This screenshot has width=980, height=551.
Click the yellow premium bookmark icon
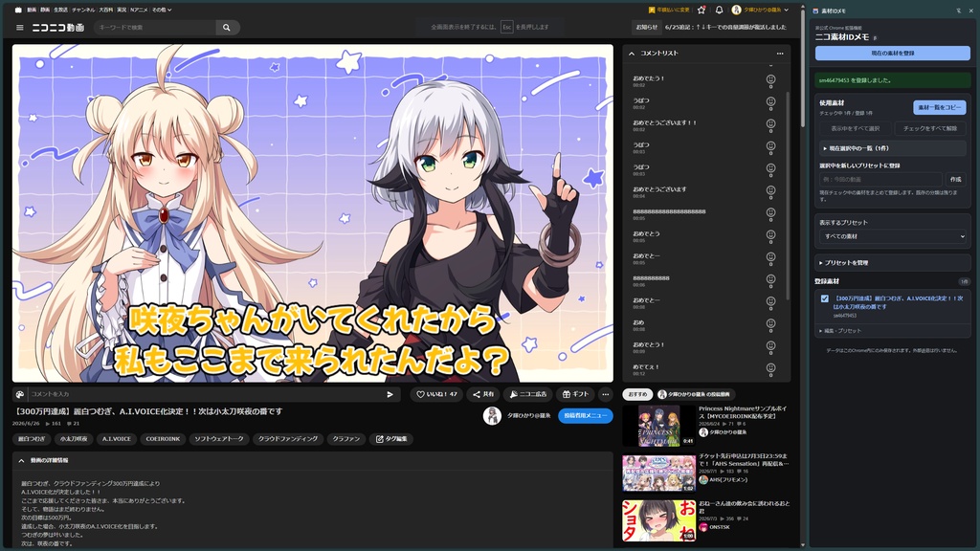tap(651, 10)
